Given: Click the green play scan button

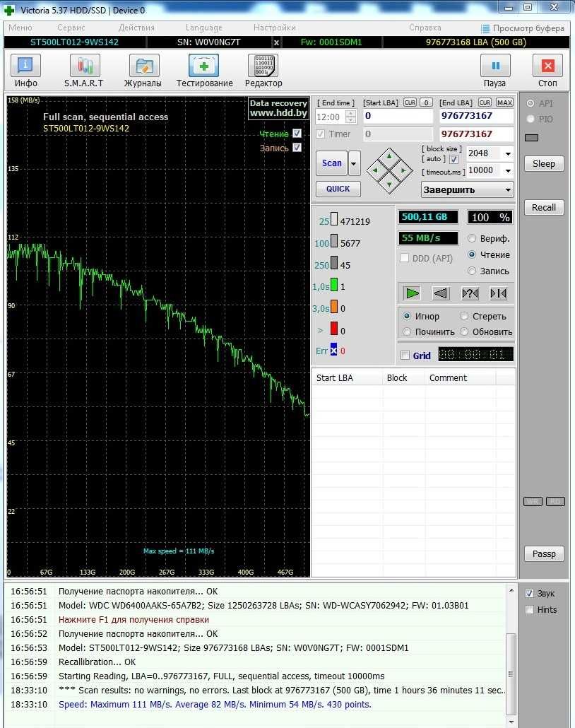Looking at the screenshot, I should (412, 293).
